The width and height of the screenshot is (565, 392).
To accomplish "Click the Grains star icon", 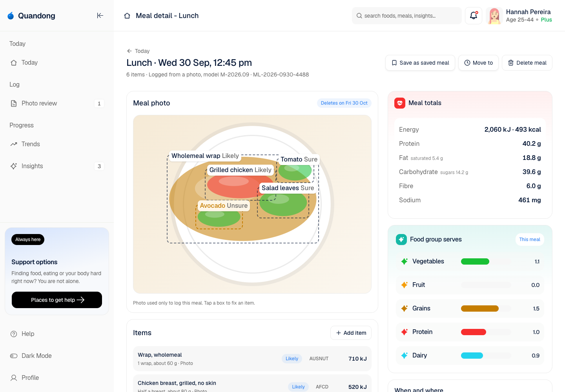I will (405, 309).
